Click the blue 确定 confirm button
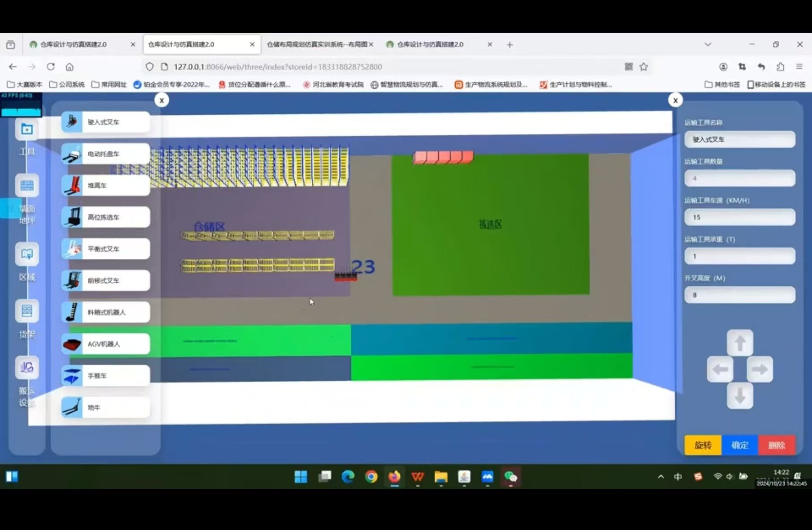The image size is (812, 530). (x=740, y=445)
